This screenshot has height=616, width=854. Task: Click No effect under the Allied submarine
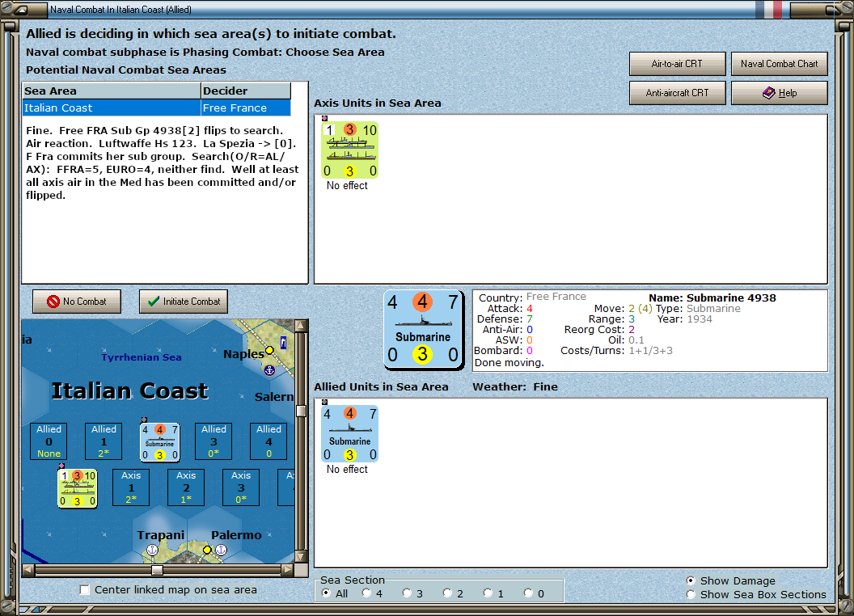coord(347,470)
